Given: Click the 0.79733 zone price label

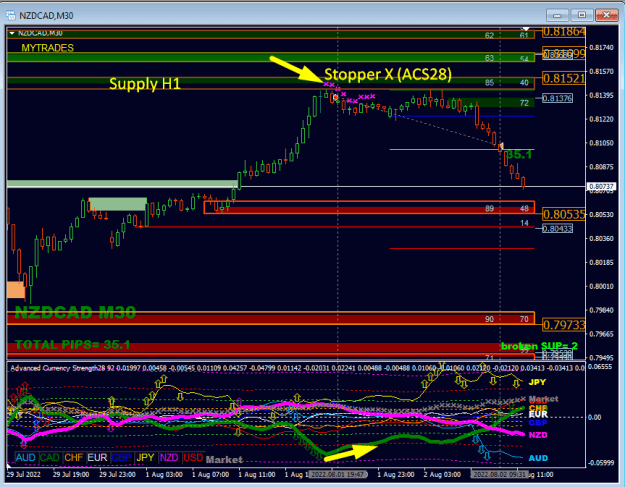Looking at the screenshot, I should point(564,325).
